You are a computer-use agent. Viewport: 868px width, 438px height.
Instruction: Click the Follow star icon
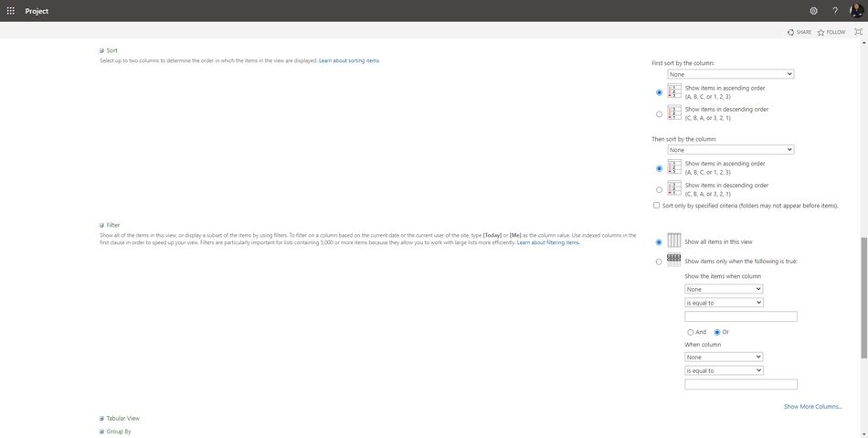(821, 32)
